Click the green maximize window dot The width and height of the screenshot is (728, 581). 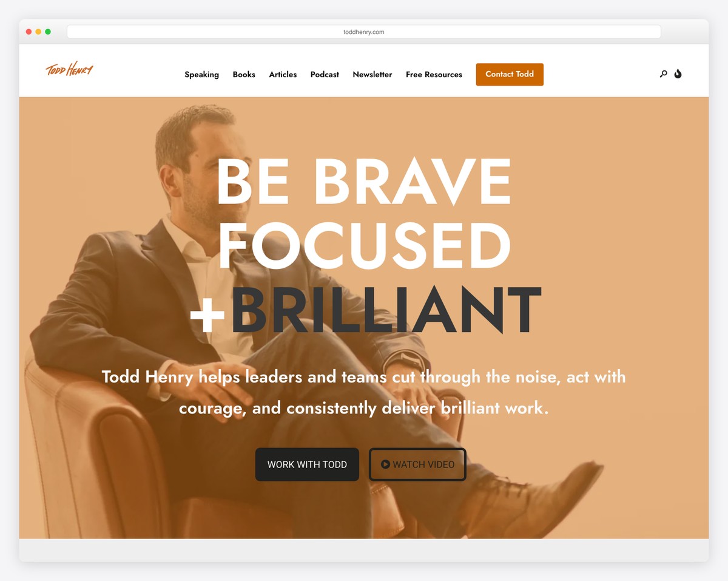point(48,32)
